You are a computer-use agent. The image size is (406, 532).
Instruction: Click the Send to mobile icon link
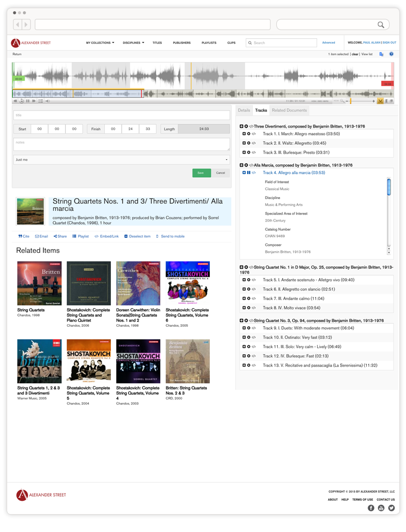(170, 236)
